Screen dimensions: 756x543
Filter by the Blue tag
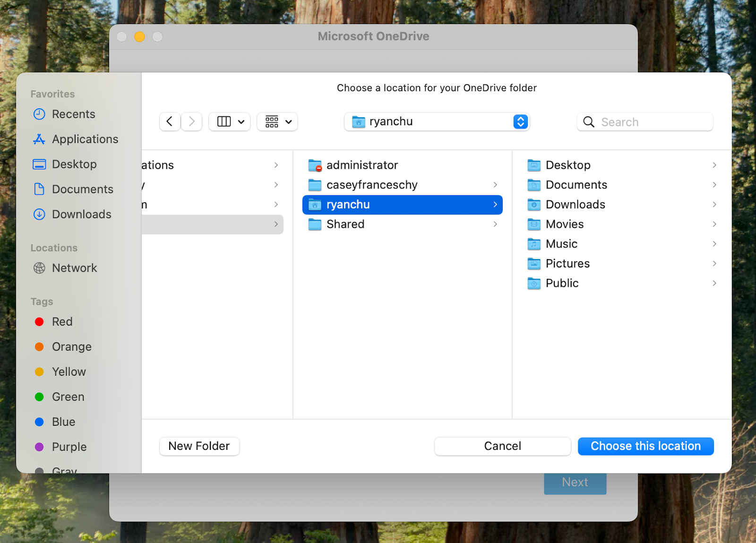tap(55, 422)
